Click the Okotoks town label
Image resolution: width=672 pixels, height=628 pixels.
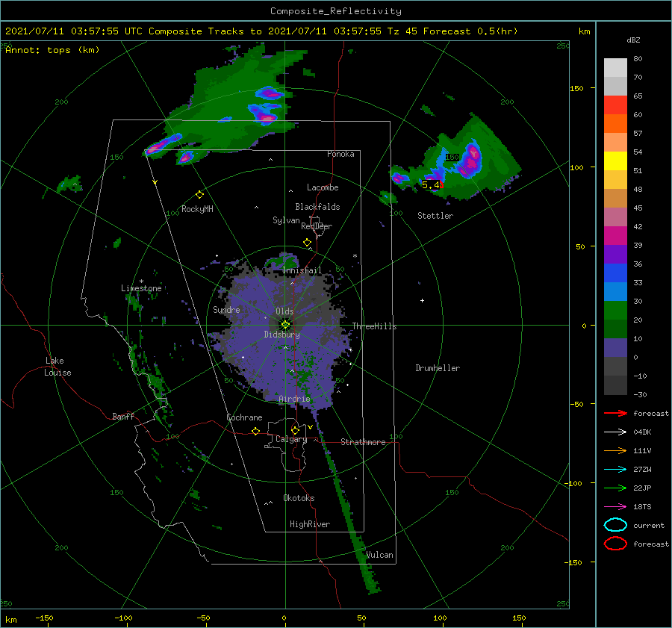pos(299,498)
